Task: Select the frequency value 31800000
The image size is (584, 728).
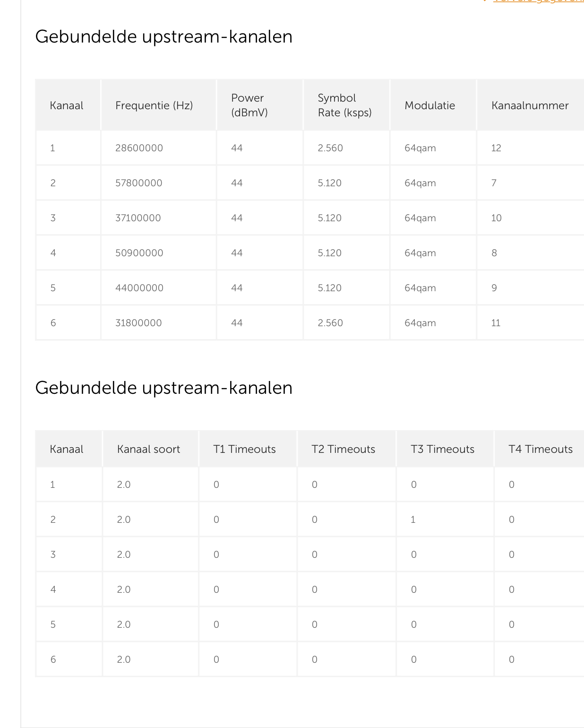Action: pyautogui.click(x=138, y=323)
